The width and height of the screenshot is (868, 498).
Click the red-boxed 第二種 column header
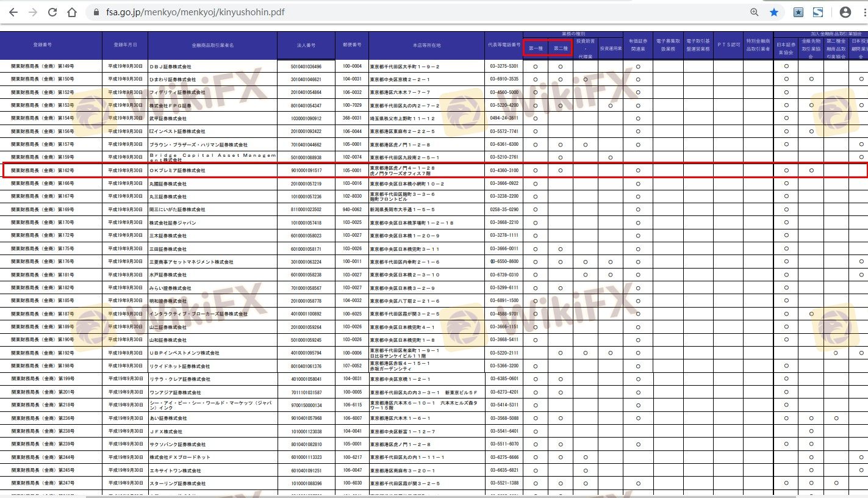pos(560,48)
